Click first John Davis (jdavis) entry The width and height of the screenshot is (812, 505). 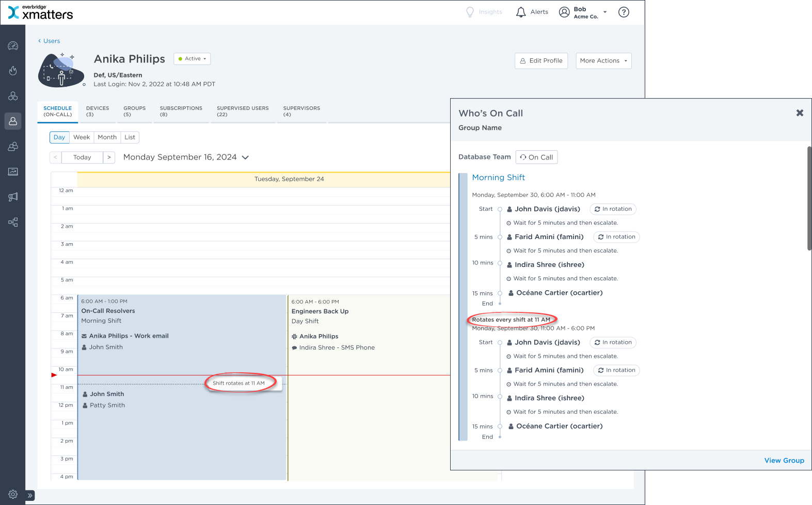544,209
